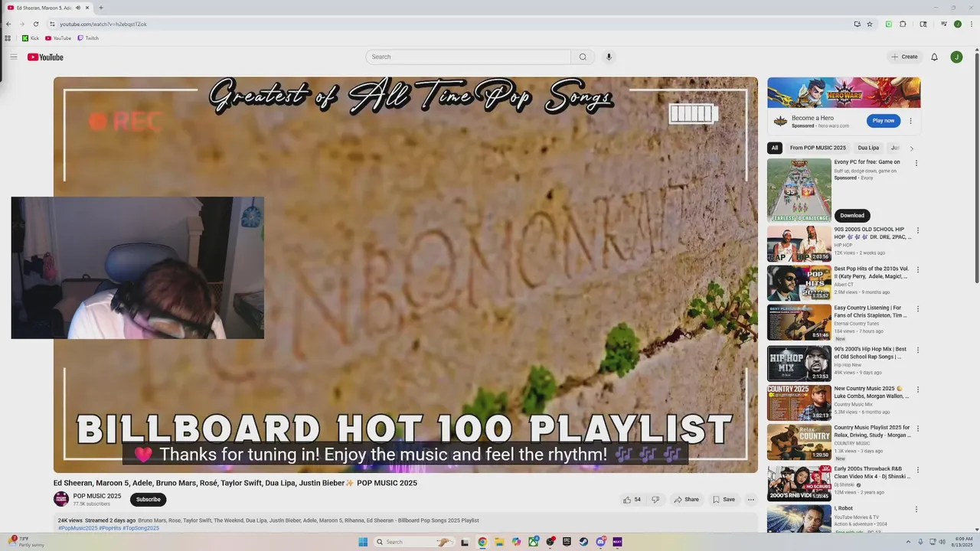Click the address bar URL
This screenshot has height=551, width=980.
pos(103,24)
